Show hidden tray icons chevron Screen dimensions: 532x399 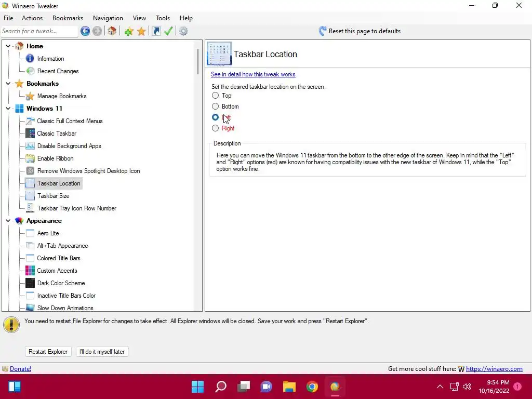(x=440, y=387)
